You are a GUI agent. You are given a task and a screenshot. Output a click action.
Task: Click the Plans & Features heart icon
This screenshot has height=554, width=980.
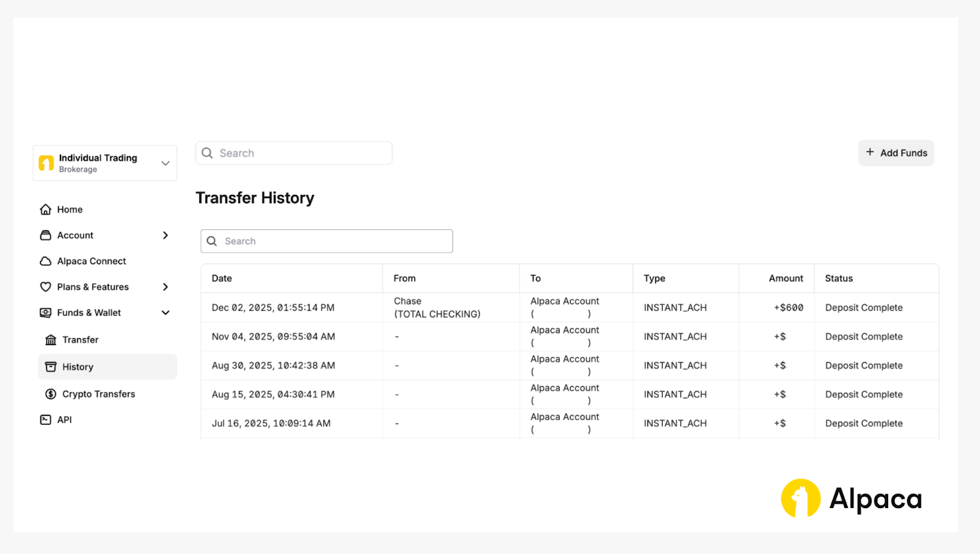pos(45,287)
